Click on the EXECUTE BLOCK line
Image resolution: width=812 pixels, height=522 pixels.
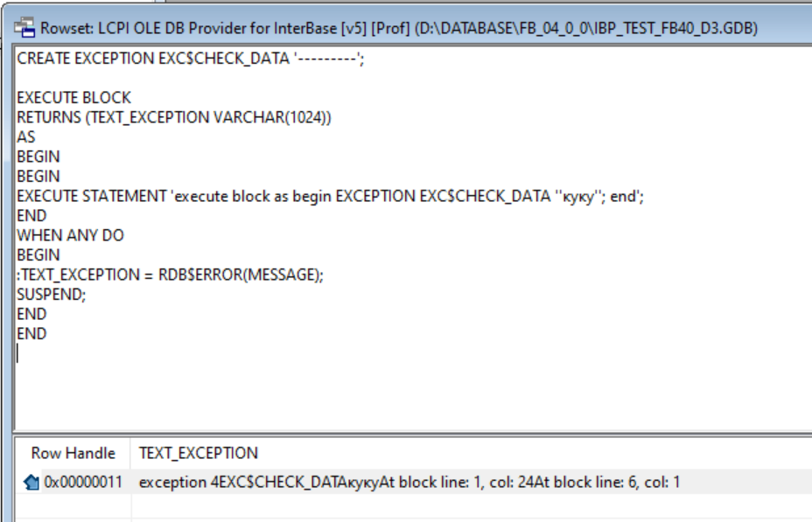coord(74,97)
